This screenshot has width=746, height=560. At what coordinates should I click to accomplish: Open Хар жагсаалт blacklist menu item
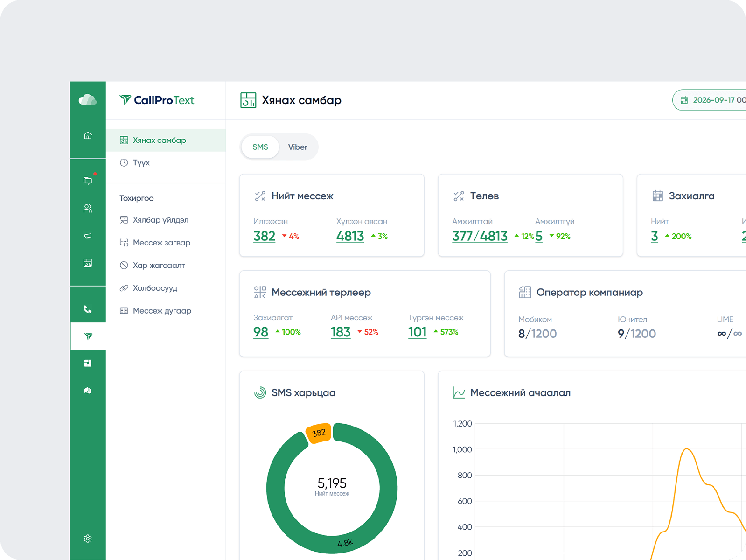coord(166,265)
